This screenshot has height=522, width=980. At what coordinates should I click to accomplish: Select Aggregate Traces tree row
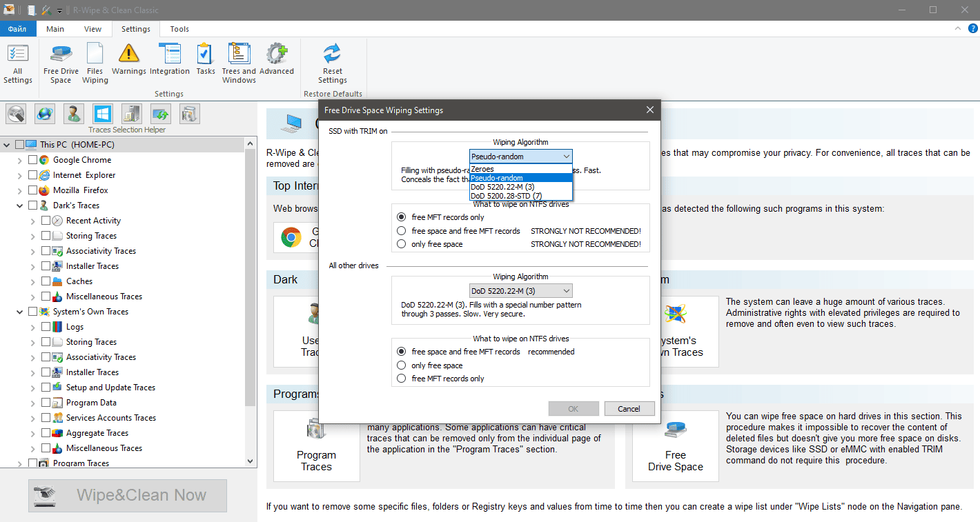point(97,433)
